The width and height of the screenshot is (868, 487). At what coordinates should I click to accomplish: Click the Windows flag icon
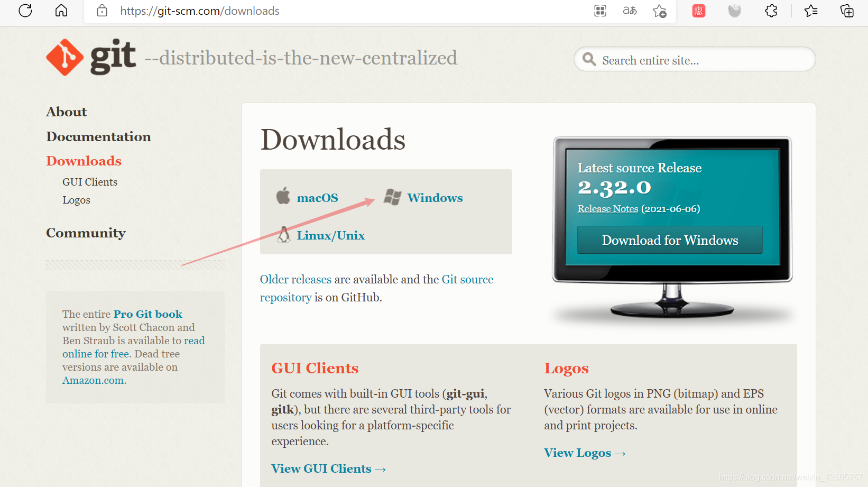pyautogui.click(x=392, y=197)
